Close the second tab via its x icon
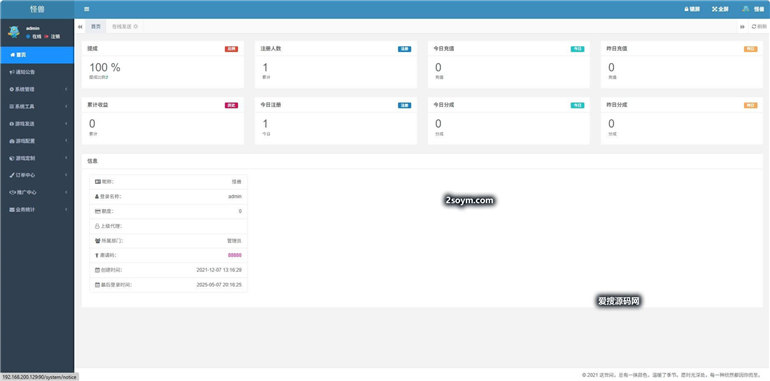This screenshot has height=381, width=770. coord(136,27)
